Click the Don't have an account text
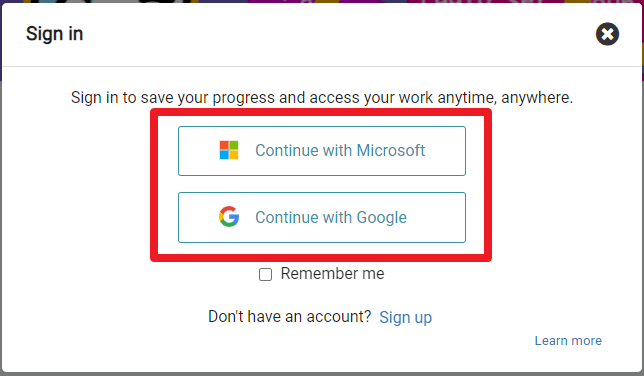The width and height of the screenshot is (644, 376). (290, 316)
